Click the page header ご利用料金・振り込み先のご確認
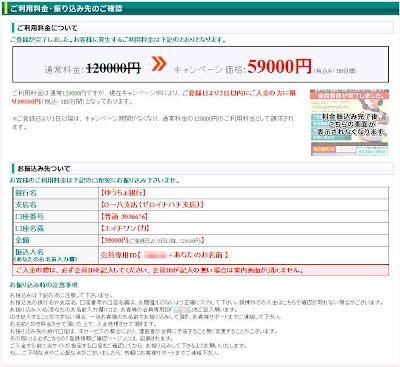The height and width of the screenshot is (367, 400). click(x=66, y=9)
